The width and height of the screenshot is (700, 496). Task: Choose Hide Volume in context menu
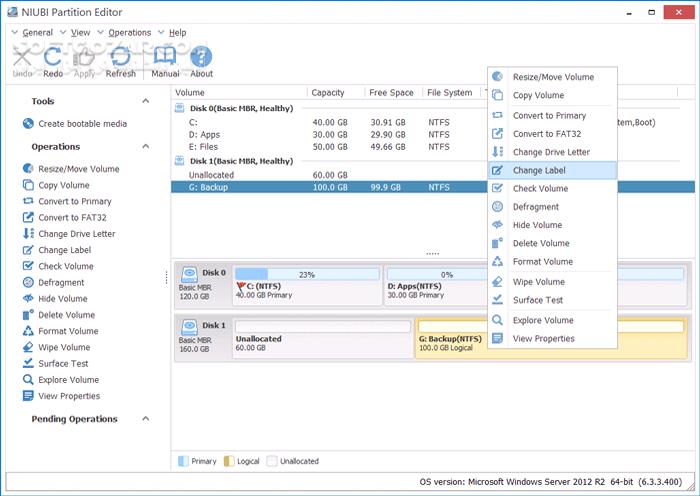pos(553,225)
